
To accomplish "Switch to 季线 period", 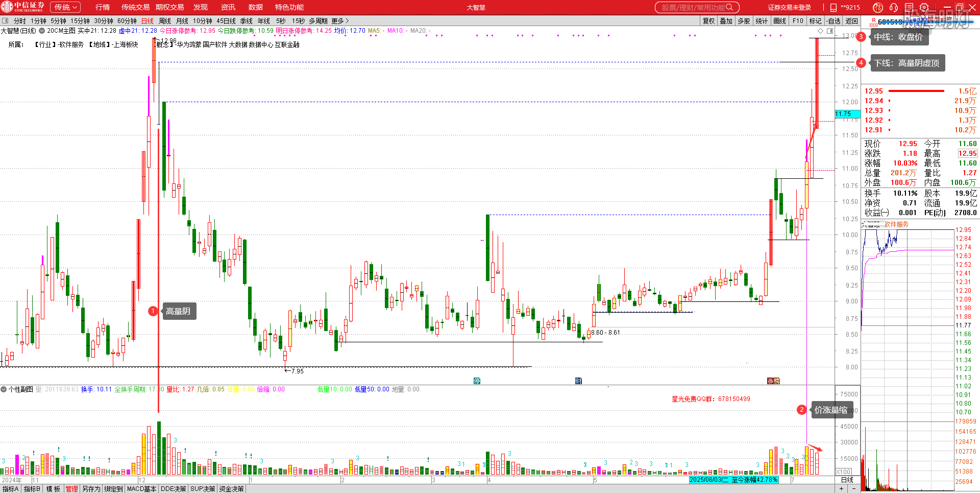I will click(247, 21).
